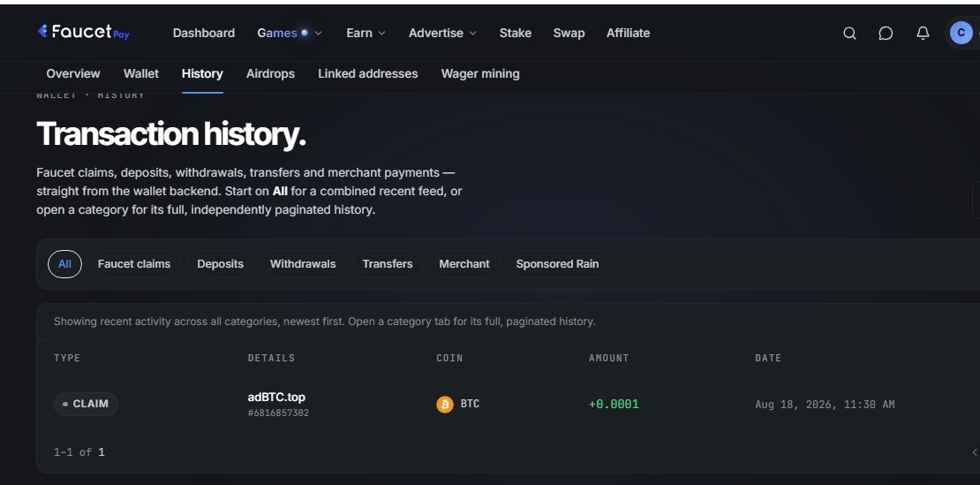Go to Dashboard in top navigation
The width and height of the screenshot is (980, 485).
[204, 33]
